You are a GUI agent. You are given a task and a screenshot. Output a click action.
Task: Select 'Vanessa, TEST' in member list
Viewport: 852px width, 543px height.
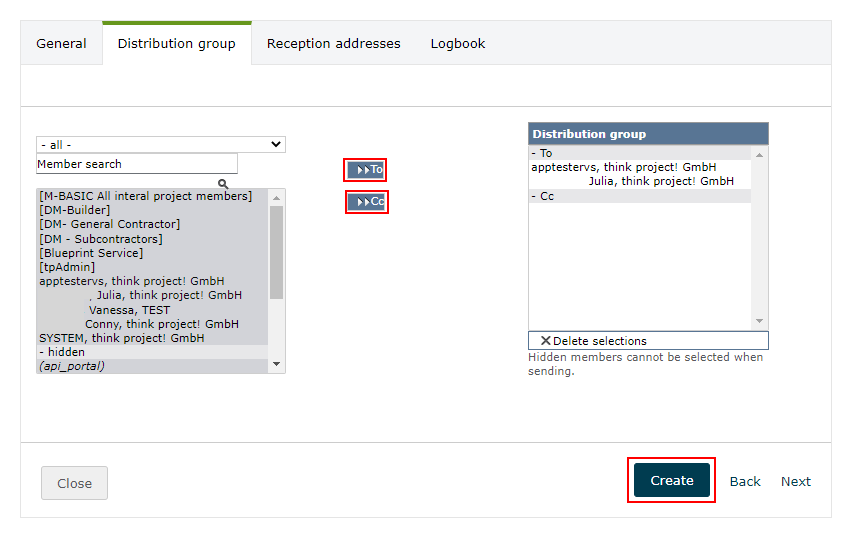129,310
